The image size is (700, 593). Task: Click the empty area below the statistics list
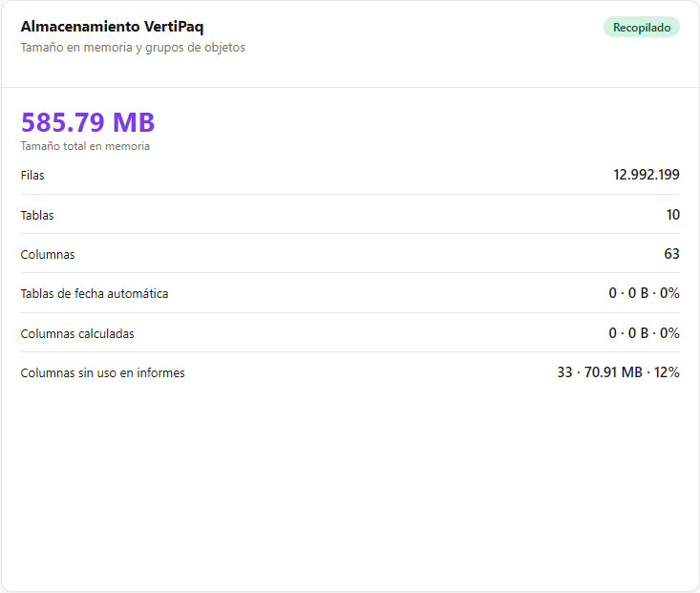tap(350, 487)
